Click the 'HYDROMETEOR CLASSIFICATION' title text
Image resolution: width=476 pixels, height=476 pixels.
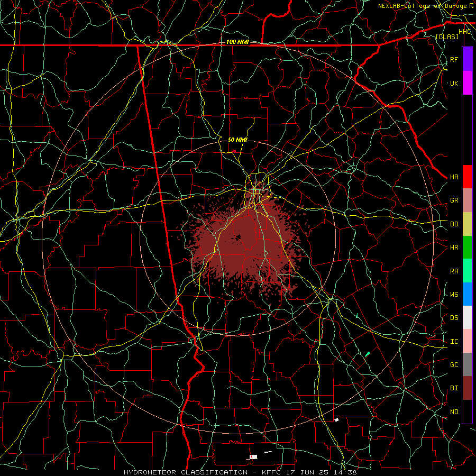(x=186, y=472)
